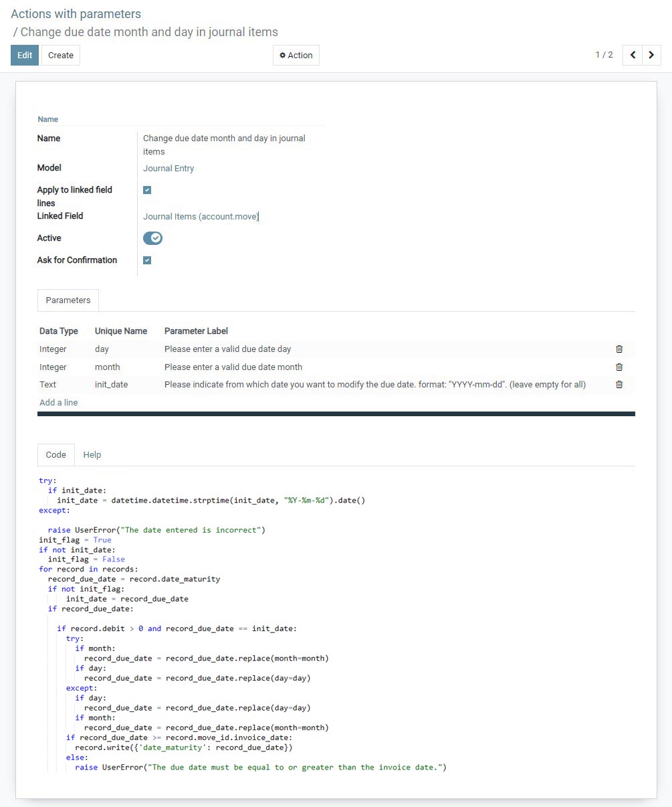Open the Parameters tab

click(68, 300)
